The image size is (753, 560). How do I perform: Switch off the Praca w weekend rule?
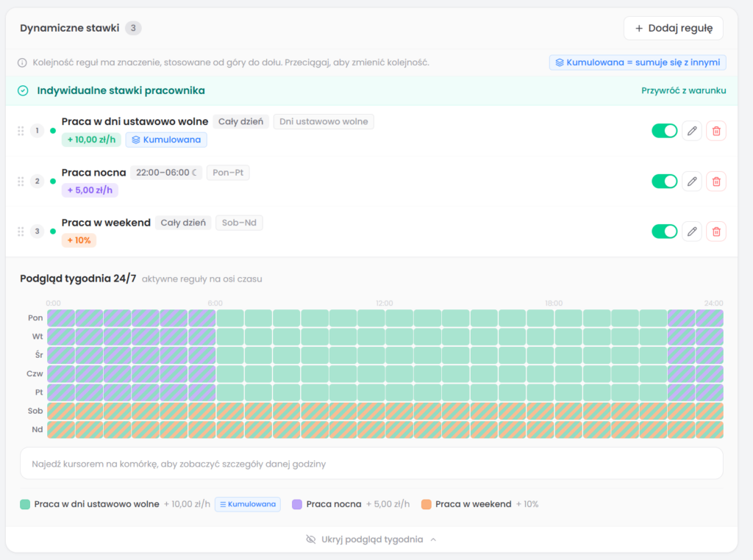[665, 231]
